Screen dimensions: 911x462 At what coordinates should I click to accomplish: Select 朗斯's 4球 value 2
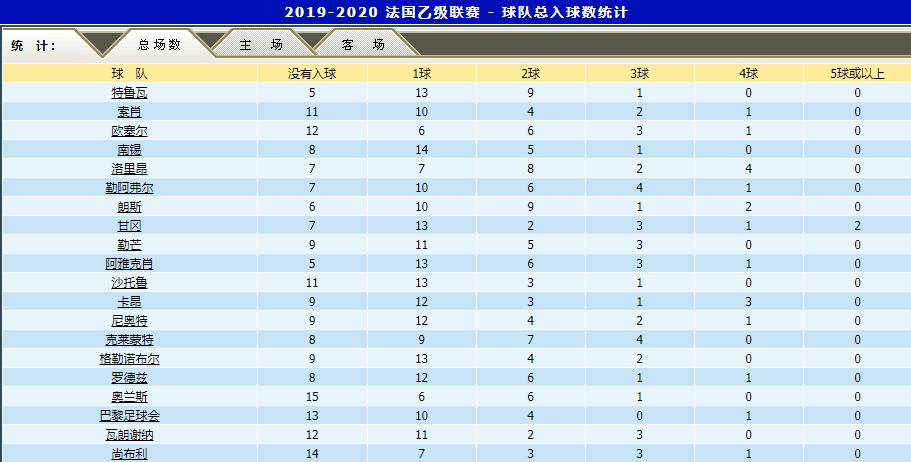pos(748,207)
